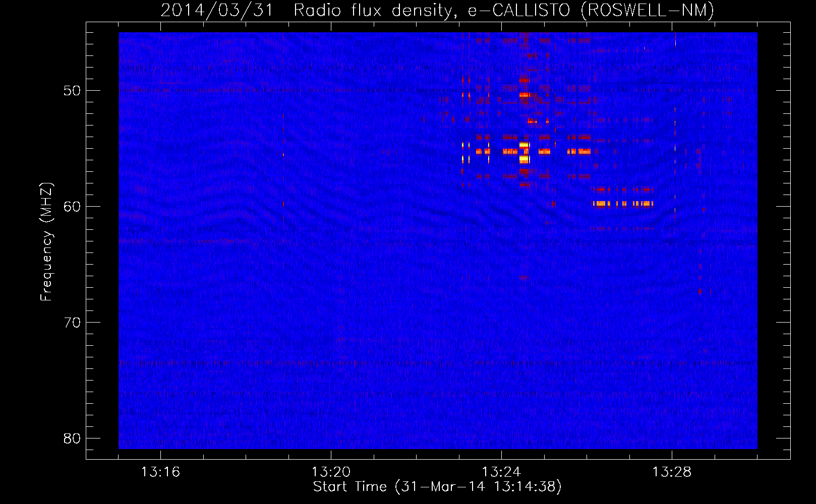This screenshot has height=504, width=816.
Task: Click the '13:24' time tick label
Action: click(x=501, y=472)
